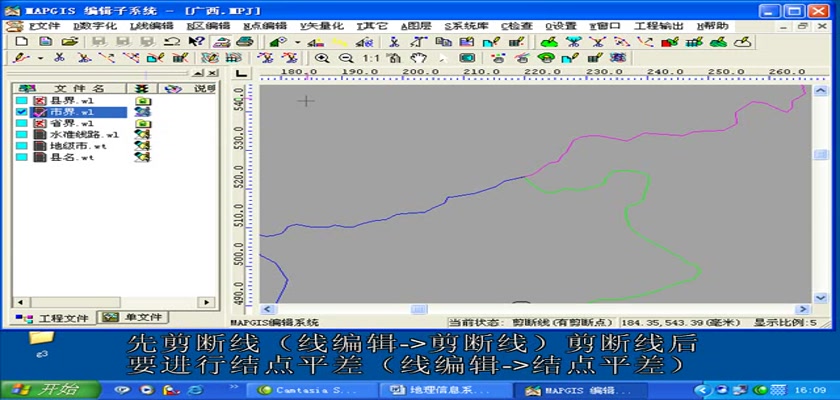Click the New file toolbar icon
Screen dimensions: 840x400
tap(20, 42)
